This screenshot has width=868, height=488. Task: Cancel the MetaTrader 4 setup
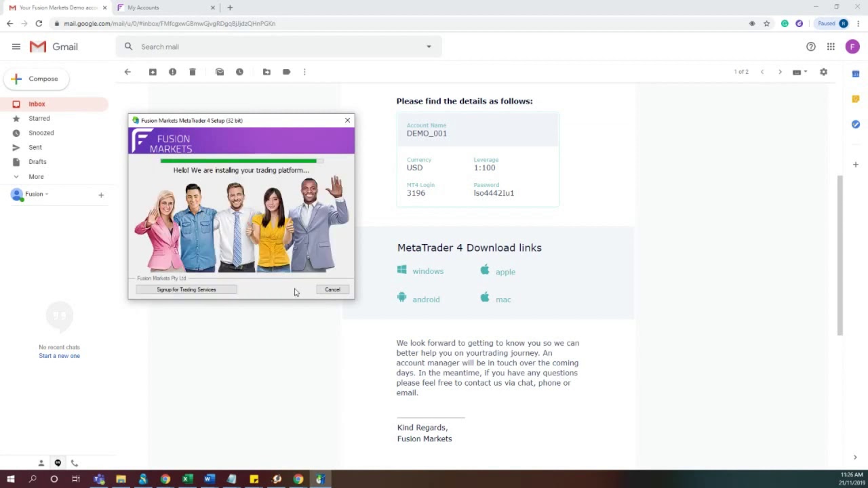pos(332,289)
